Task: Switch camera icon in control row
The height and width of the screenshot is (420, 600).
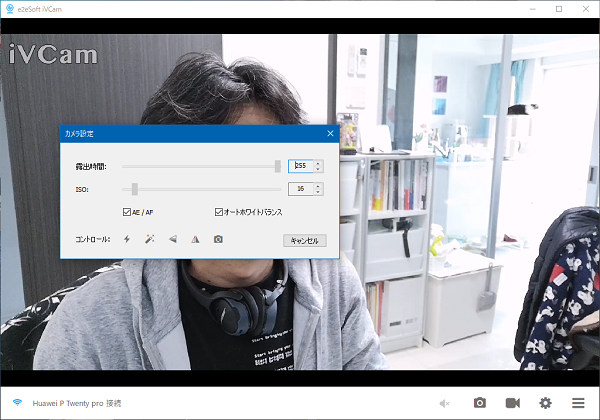Action: click(218, 239)
